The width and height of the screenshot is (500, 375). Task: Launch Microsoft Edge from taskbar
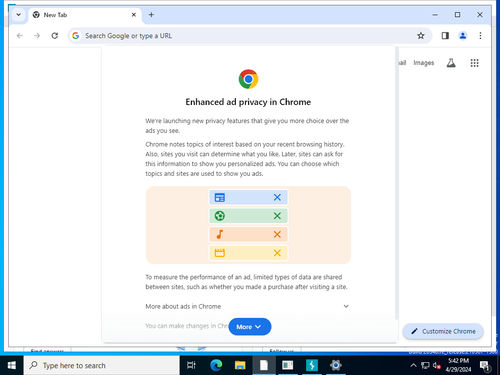[216, 365]
